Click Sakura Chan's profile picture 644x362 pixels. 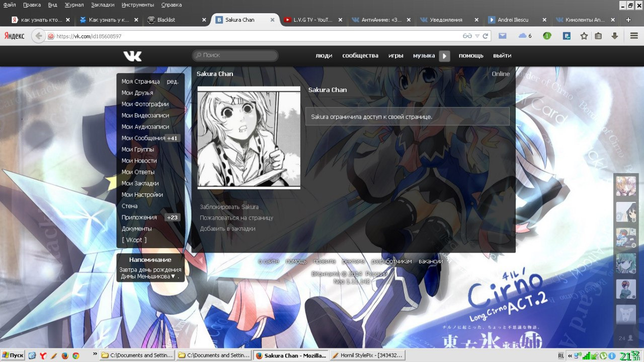click(x=249, y=137)
